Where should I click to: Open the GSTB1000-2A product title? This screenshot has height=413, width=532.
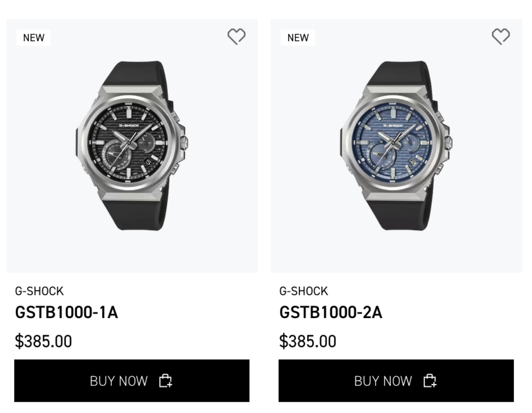pyautogui.click(x=331, y=312)
